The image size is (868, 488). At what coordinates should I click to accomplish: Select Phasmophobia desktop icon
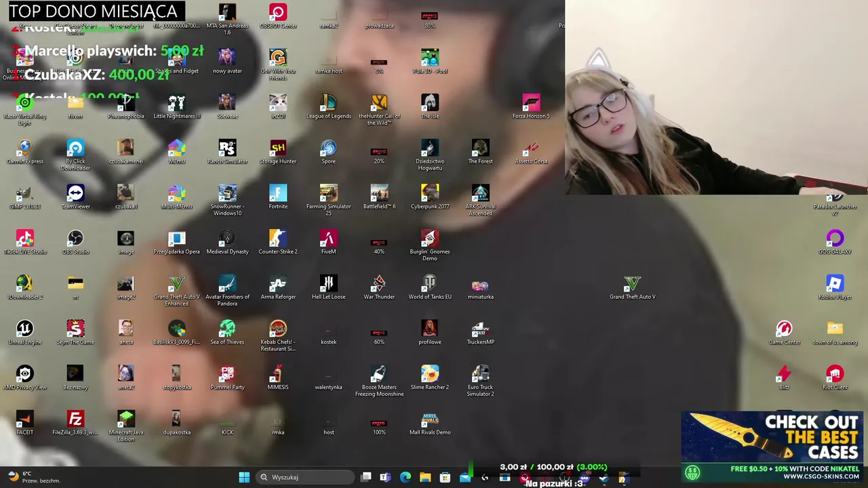click(126, 106)
